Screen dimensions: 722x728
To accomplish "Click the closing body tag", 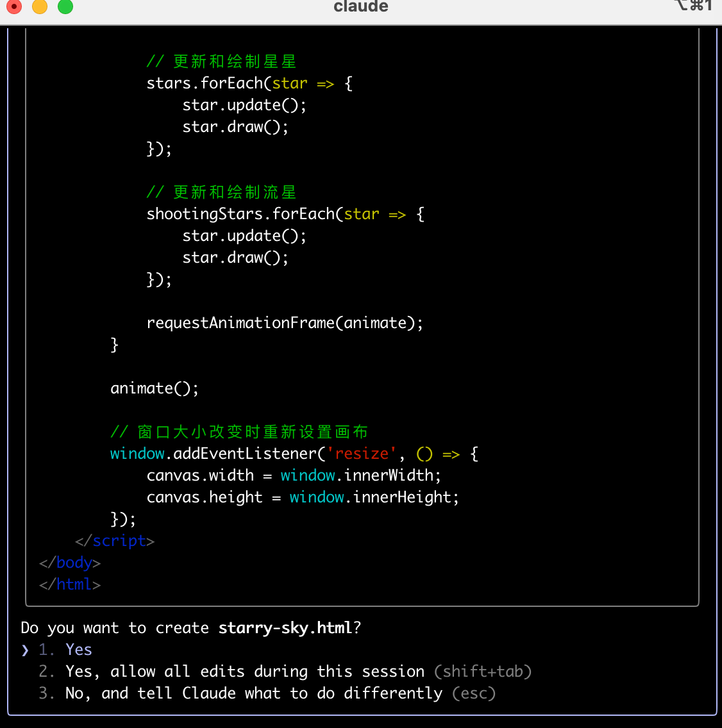I will (x=70, y=563).
